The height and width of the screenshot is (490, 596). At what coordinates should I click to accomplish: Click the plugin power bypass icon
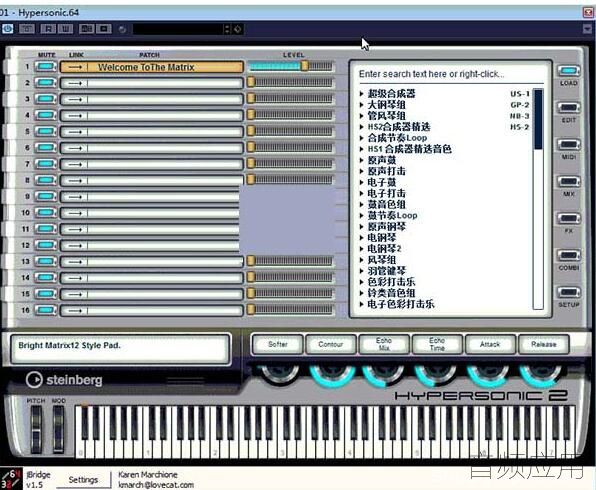tap(7, 29)
